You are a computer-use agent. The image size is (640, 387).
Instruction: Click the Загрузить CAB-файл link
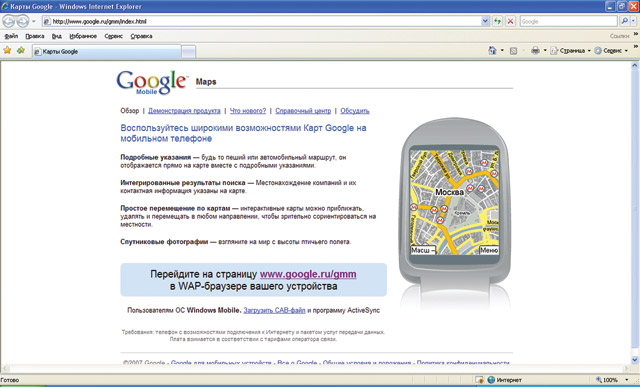[274, 310]
